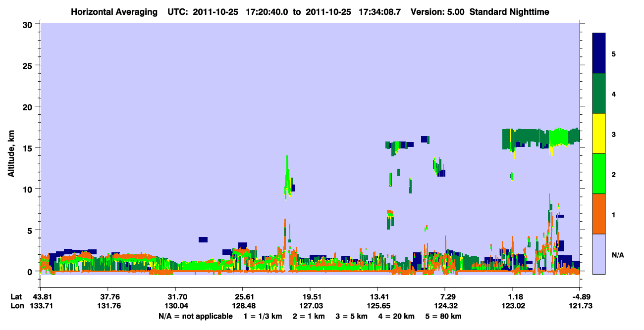
Task: Click the yellow colorbar segment labeled 3
Action: pyautogui.click(x=599, y=134)
